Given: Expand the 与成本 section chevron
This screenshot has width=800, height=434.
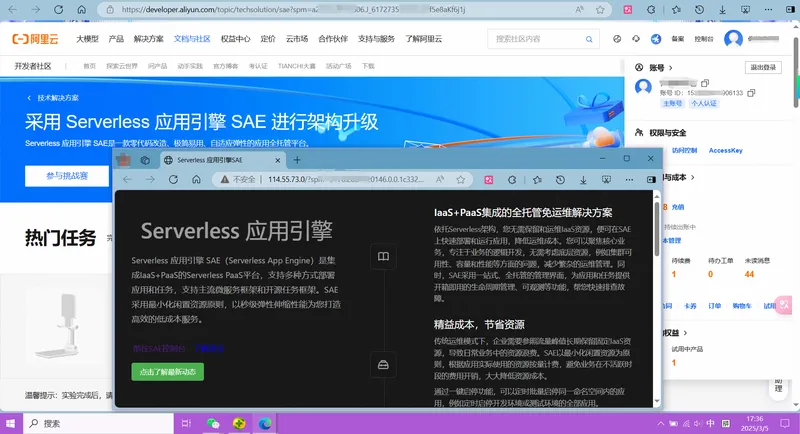Looking at the screenshot, I should [x=692, y=177].
